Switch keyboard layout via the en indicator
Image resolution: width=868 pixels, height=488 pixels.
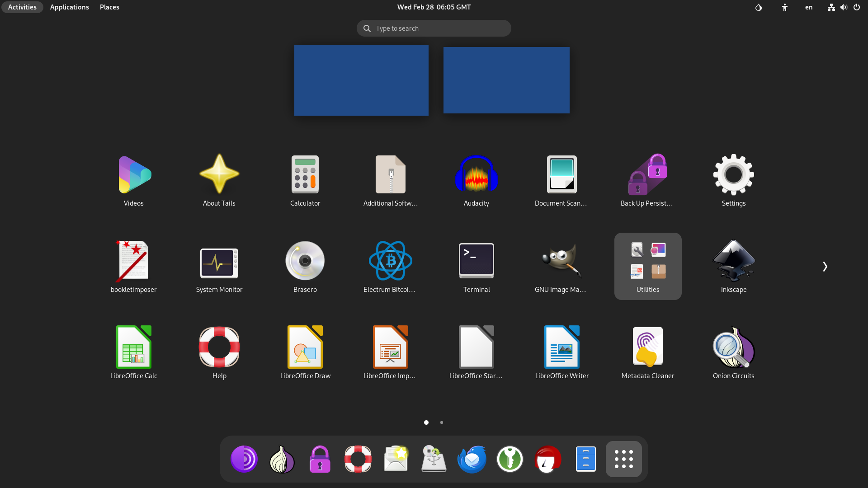[808, 7]
